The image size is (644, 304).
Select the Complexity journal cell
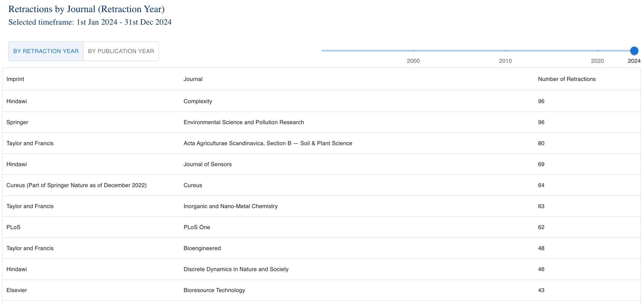point(198,101)
